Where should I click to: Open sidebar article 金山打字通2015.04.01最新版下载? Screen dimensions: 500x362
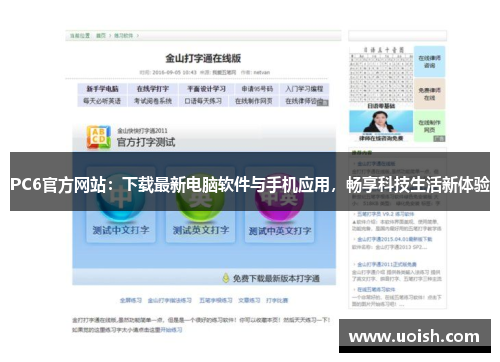tap(395, 239)
